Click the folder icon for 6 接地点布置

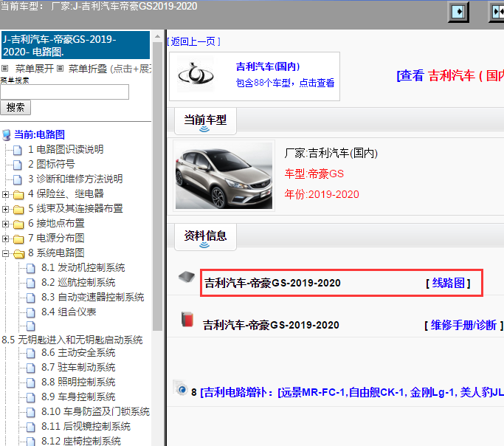[18, 224]
